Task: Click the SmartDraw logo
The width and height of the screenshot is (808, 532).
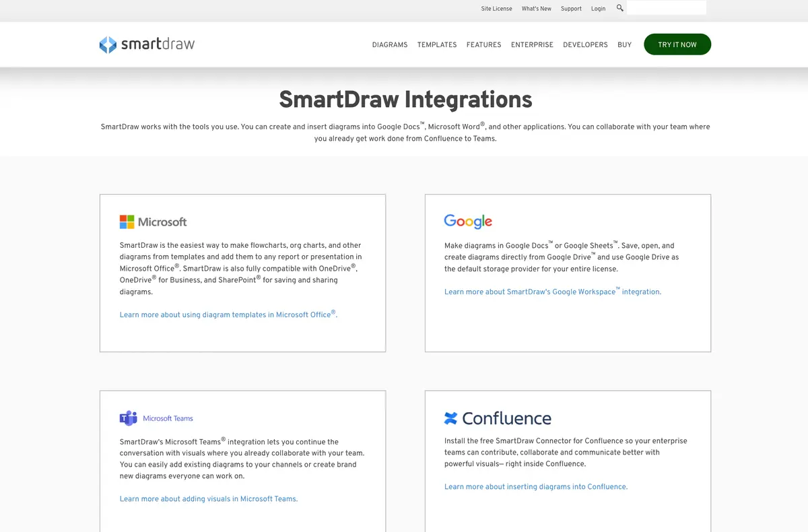Action: tap(147, 44)
